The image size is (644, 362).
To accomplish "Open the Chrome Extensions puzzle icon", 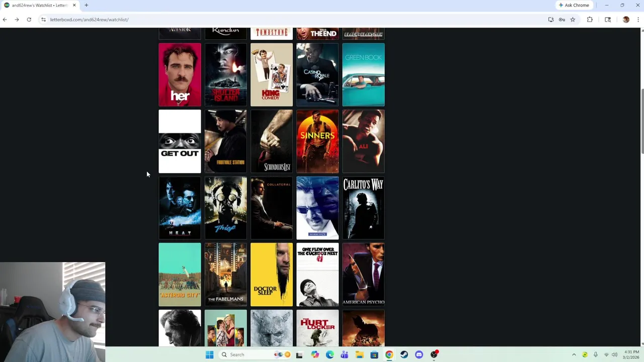I will click(x=590, y=20).
